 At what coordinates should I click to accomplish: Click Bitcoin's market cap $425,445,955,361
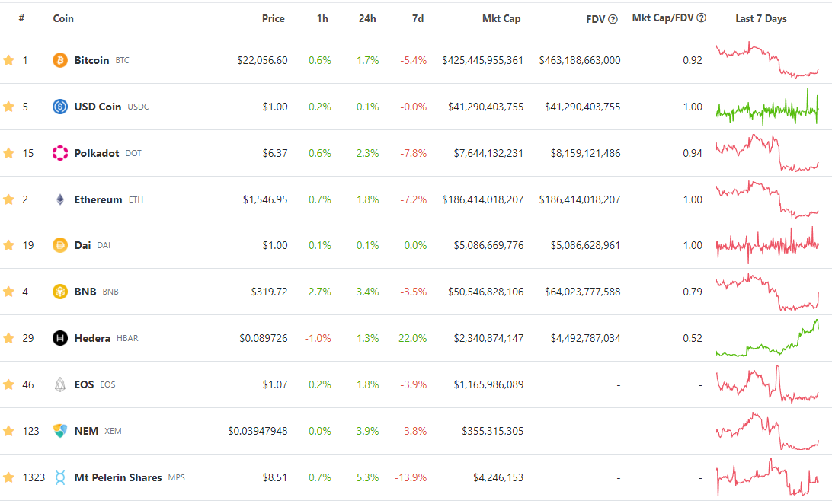point(483,60)
